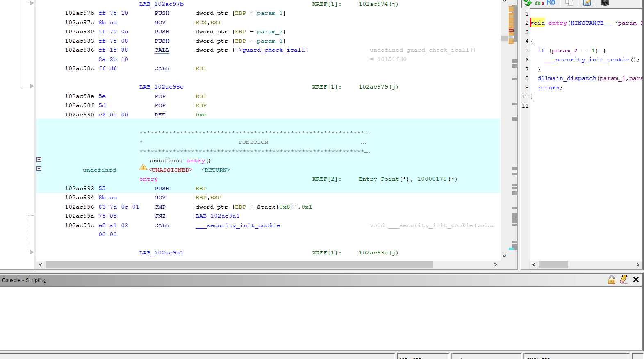The width and height of the screenshot is (644, 359).
Task: Follow the guard_check_icall pointer reference
Action: point(273,50)
